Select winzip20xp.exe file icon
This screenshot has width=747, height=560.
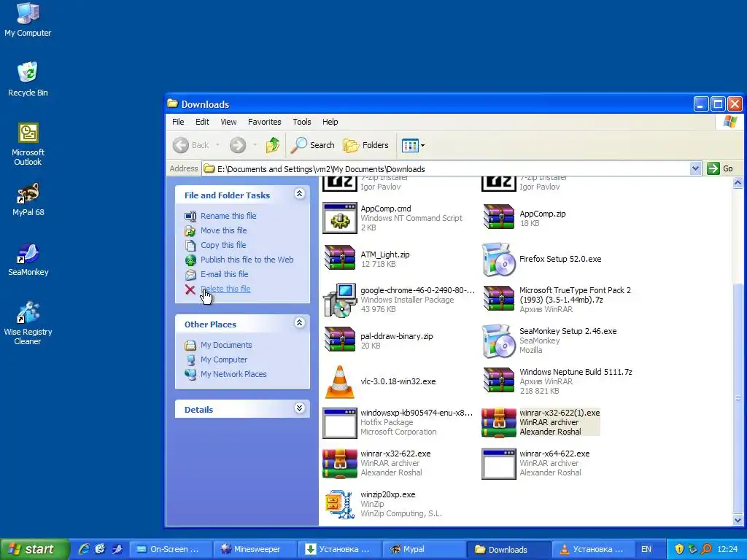pos(340,505)
